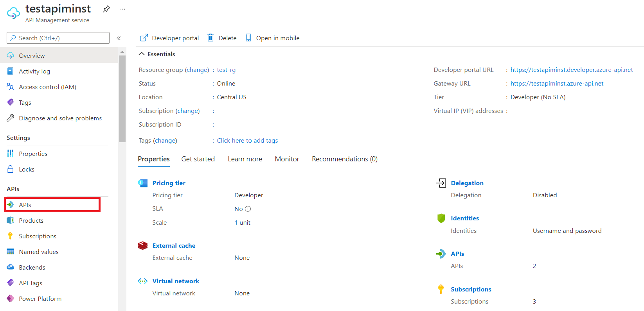
Task: Click the Diagnose and solve problems wrench icon
Action: click(x=11, y=118)
